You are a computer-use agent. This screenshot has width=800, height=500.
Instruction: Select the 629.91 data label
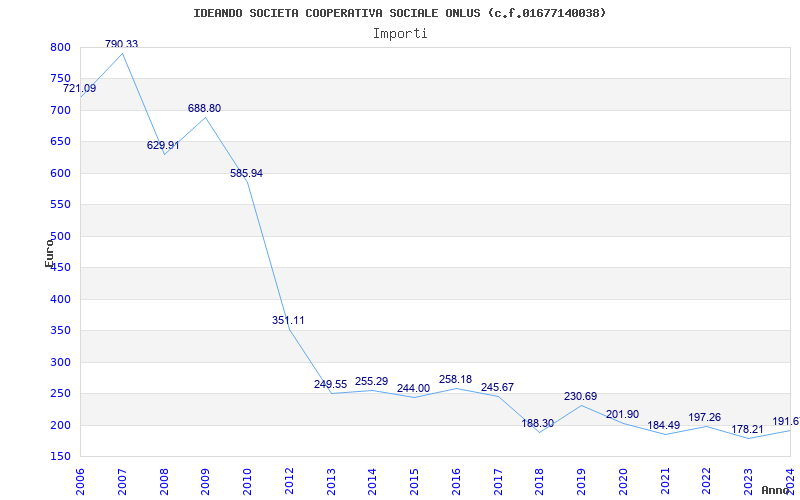pyautogui.click(x=163, y=145)
